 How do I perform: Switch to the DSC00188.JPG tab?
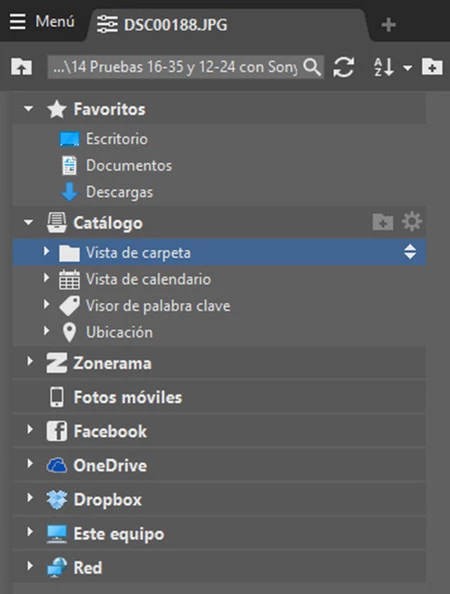[x=162, y=25]
